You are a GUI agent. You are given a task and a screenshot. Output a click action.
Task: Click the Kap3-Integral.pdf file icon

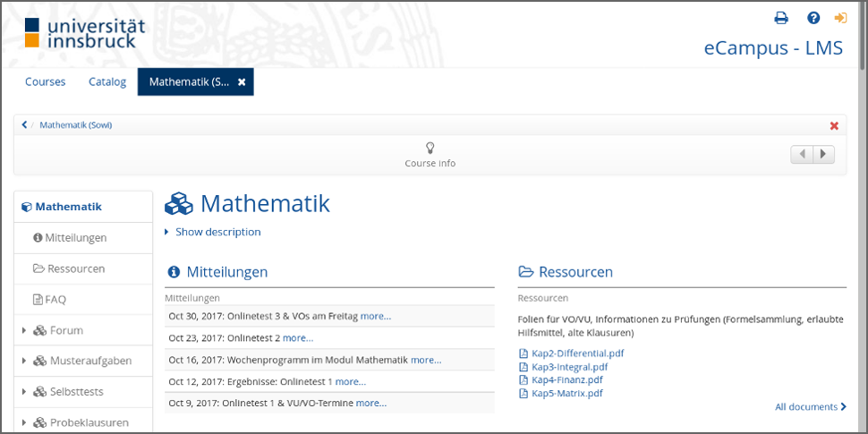pyautogui.click(x=523, y=367)
